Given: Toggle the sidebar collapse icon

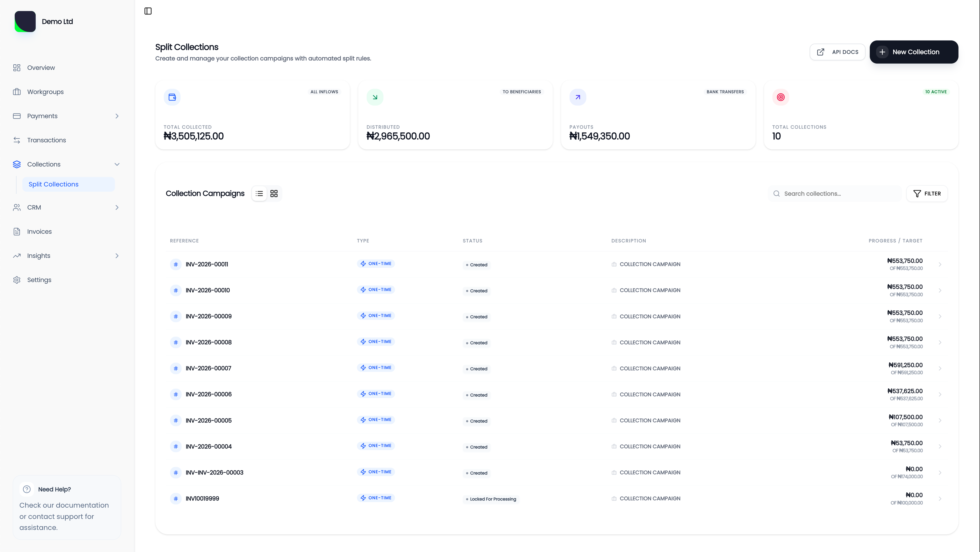Looking at the screenshot, I should click(x=148, y=11).
